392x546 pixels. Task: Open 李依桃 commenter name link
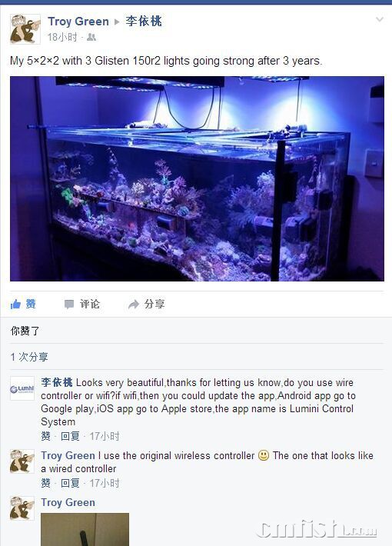[57, 382]
